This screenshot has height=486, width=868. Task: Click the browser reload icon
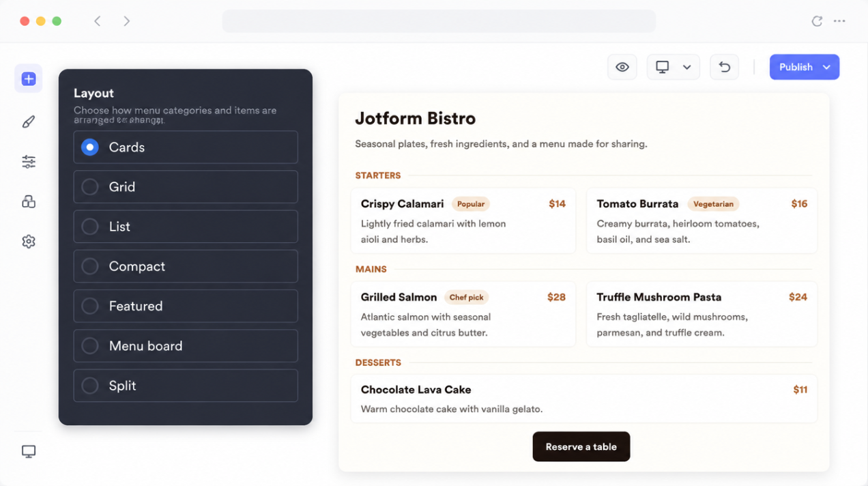816,21
